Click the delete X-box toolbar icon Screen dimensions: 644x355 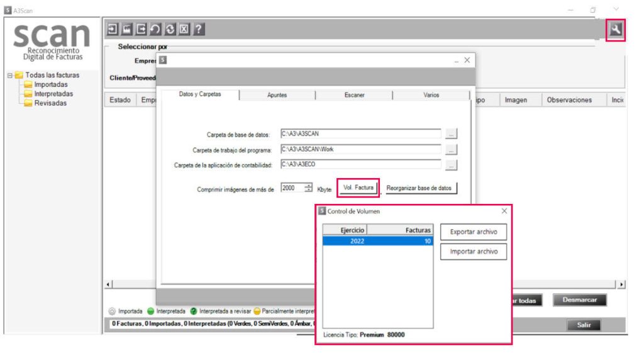coord(184,29)
